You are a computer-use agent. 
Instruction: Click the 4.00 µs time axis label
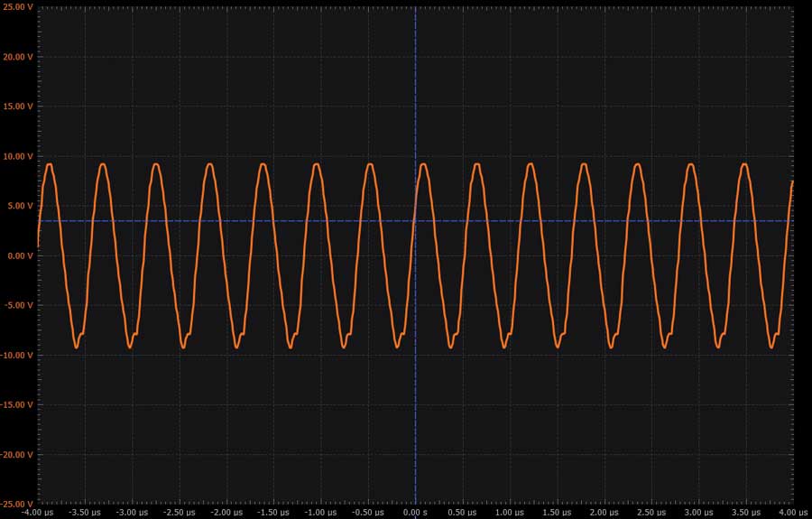point(792,512)
